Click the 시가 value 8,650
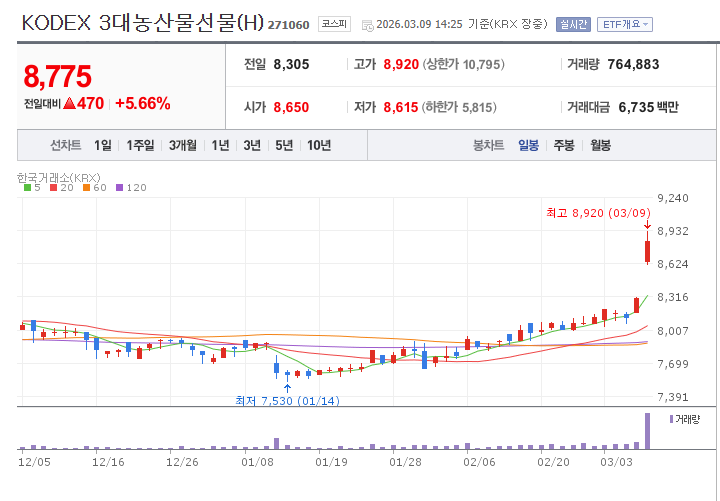 [291, 107]
